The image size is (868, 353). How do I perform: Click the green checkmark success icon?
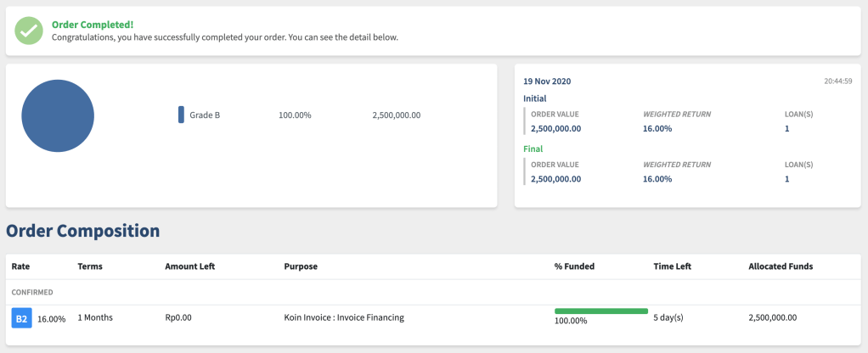[x=30, y=31]
